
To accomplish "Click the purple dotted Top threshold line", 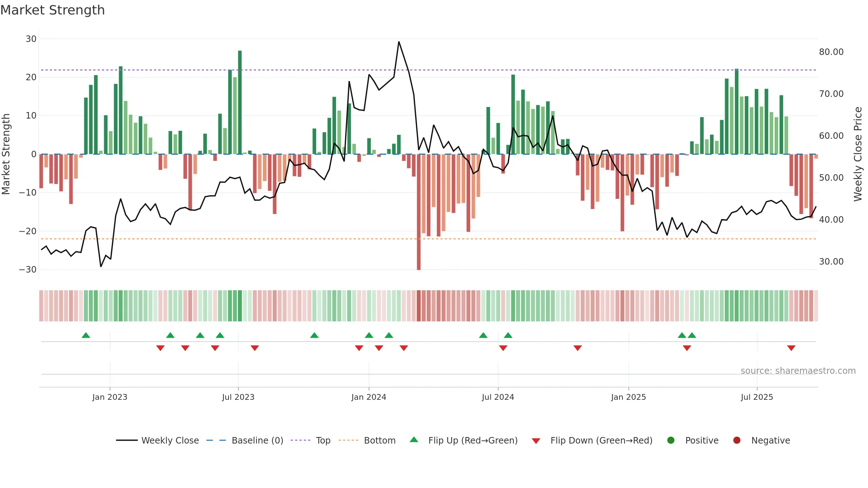I will pos(429,70).
